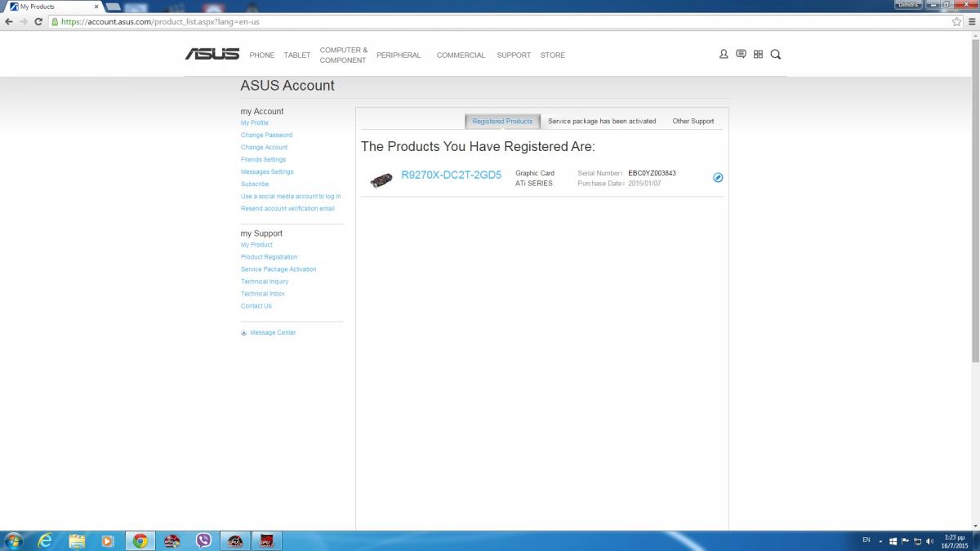Viewport: 980px width, 551px height.
Task: Close the My Products browser tab
Action: [96, 7]
